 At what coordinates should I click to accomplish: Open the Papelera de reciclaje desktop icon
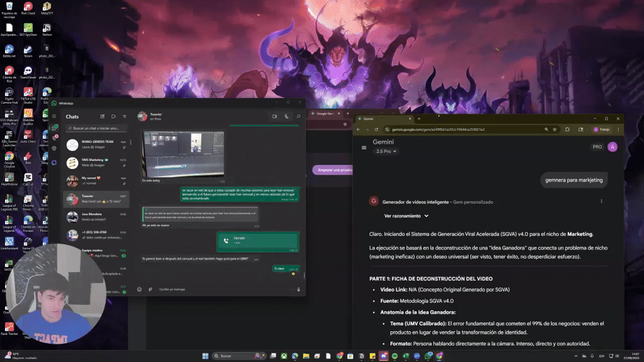pyautogui.click(x=9, y=10)
